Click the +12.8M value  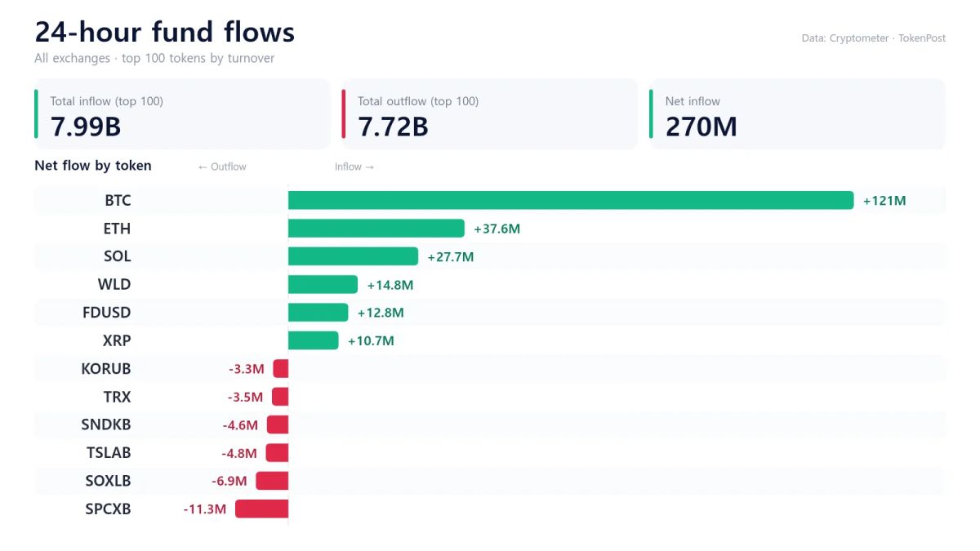point(381,313)
